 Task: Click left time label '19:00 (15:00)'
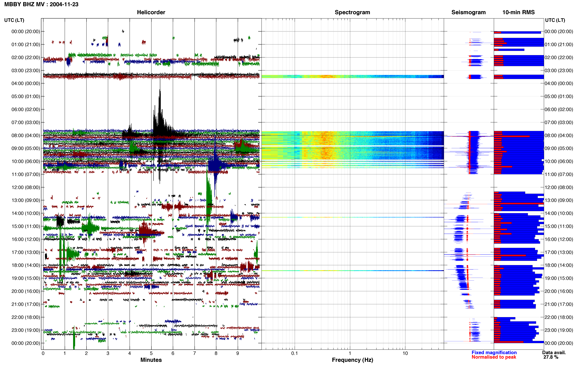pyautogui.click(x=26, y=278)
